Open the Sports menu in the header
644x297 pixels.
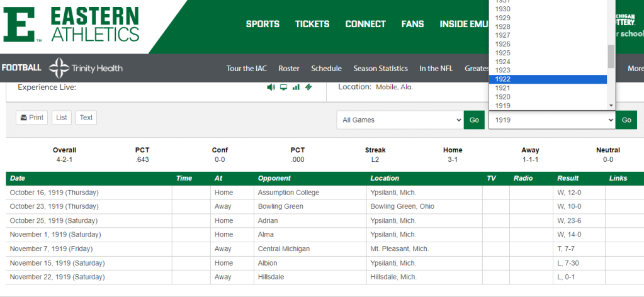(x=263, y=24)
